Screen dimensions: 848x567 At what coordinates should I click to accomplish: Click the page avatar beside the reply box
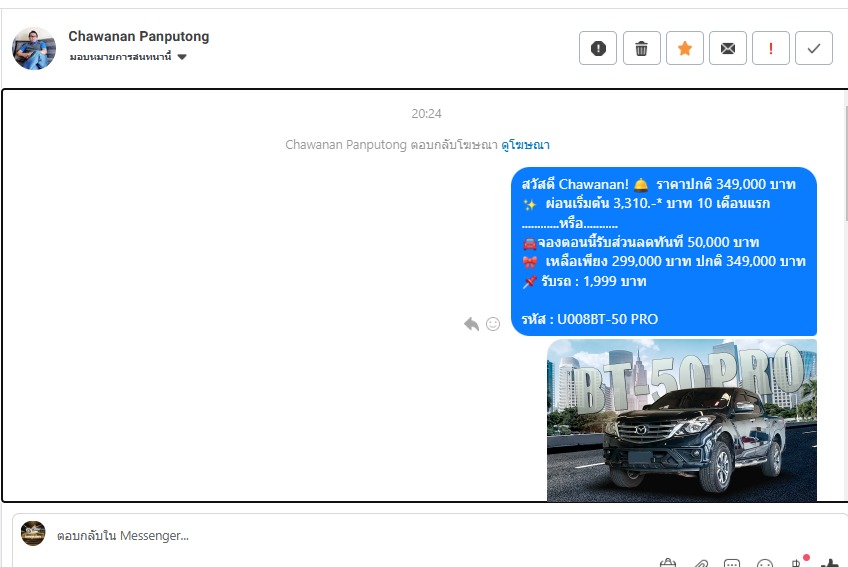[33, 533]
